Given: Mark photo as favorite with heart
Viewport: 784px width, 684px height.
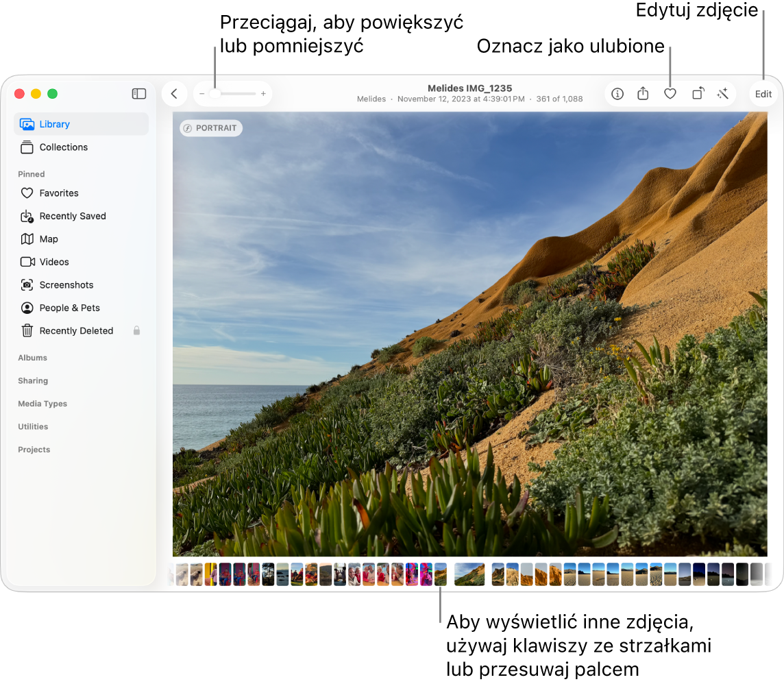Looking at the screenshot, I should click(x=670, y=94).
